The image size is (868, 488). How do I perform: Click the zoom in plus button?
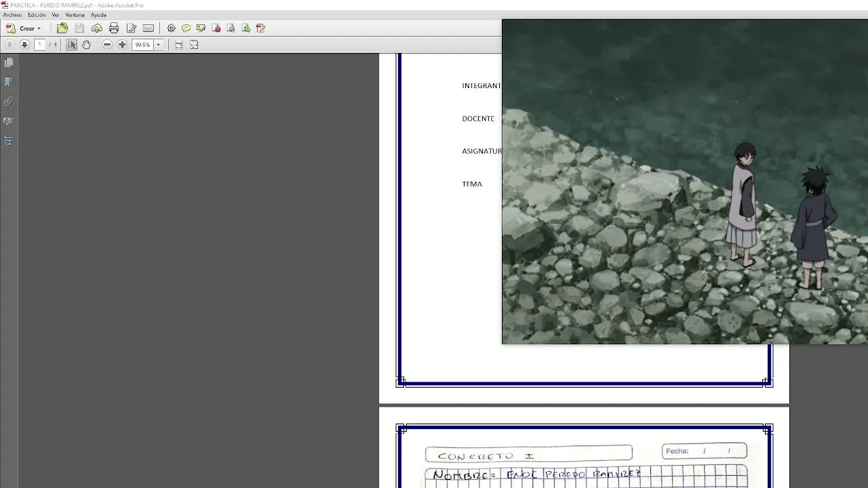point(122,45)
